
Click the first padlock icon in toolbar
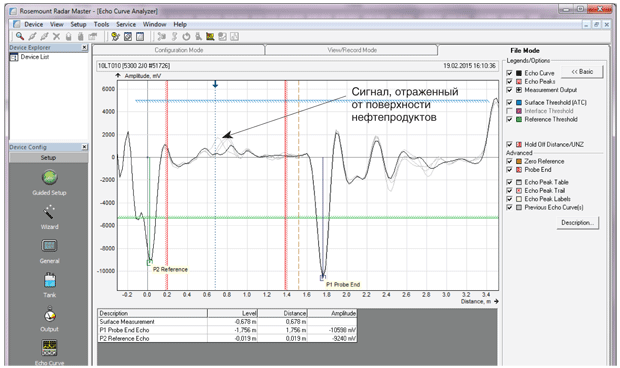68,36
